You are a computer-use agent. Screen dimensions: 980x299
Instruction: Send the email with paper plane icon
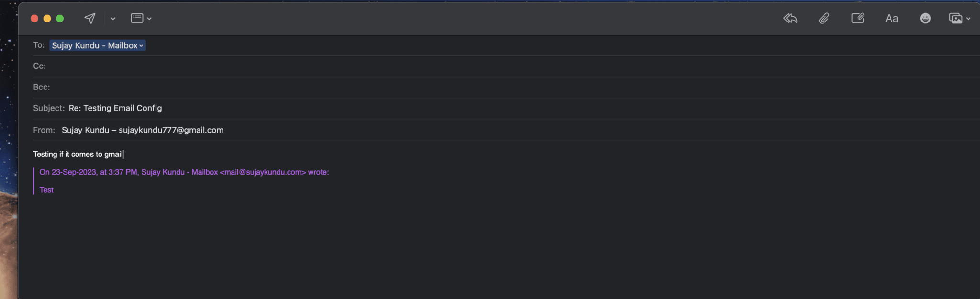pos(89,18)
